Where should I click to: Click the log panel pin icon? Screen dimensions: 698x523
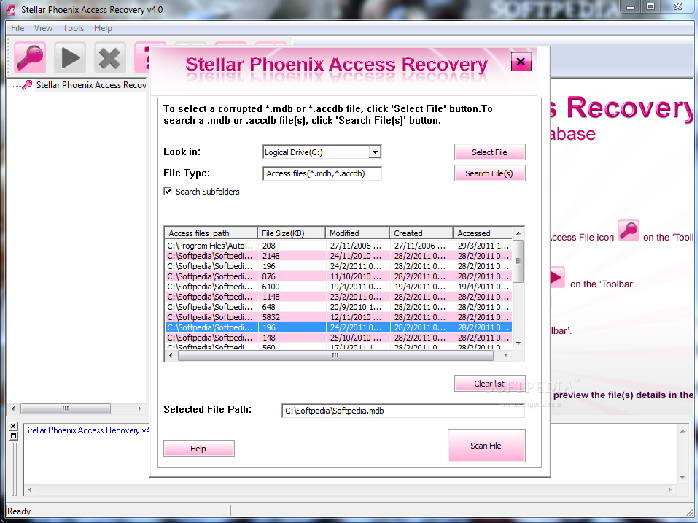coord(13,436)
